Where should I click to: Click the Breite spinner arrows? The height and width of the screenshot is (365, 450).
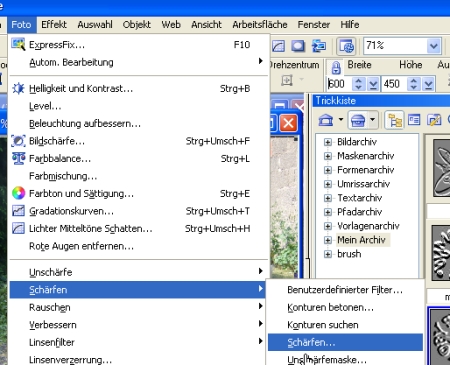[x=358, y=84]
